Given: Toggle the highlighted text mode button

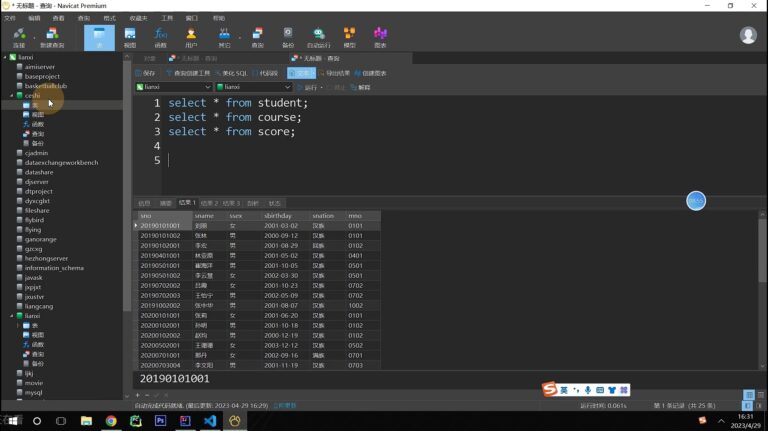Looking at the screenshot, I should (301, 73).
